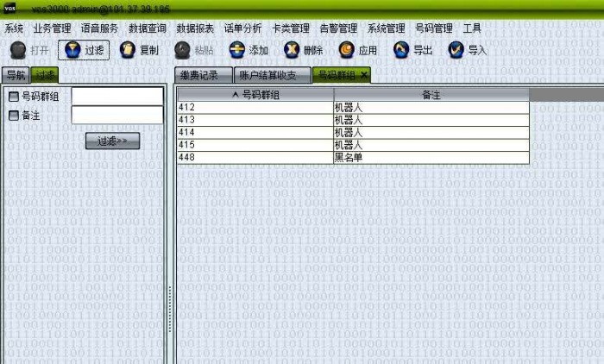Open the 语音服务 menu

click(100, 28)
